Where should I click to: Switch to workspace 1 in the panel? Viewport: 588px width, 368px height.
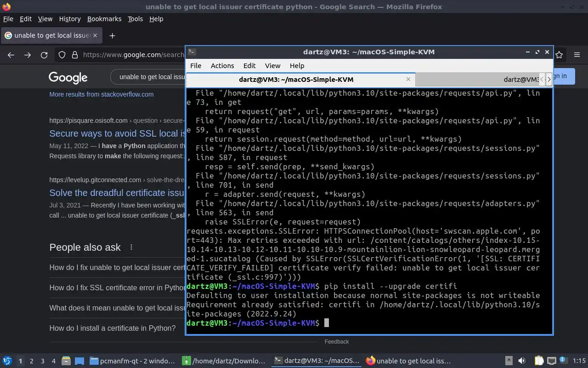pos(20,361)
